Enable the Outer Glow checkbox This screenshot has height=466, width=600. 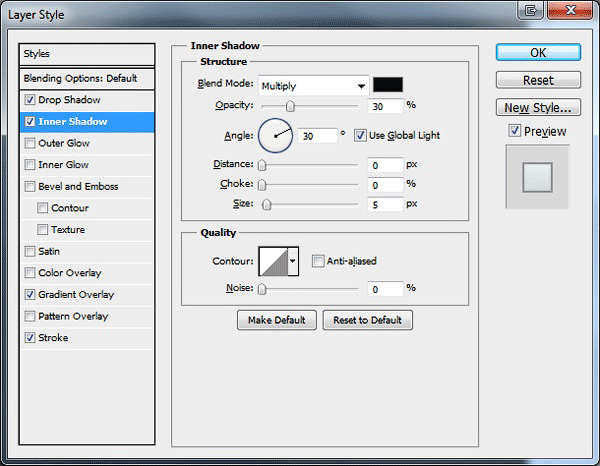(x=30, y=143)
